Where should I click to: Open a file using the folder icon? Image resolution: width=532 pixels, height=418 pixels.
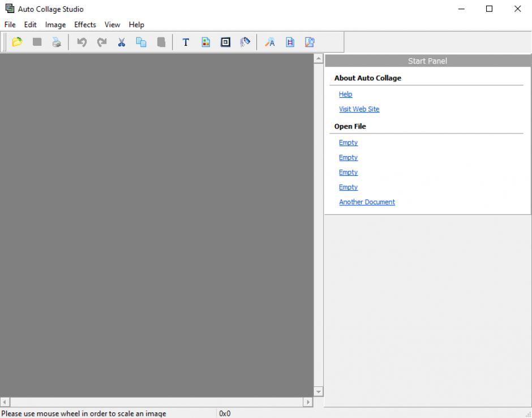(x=17, y=42)
